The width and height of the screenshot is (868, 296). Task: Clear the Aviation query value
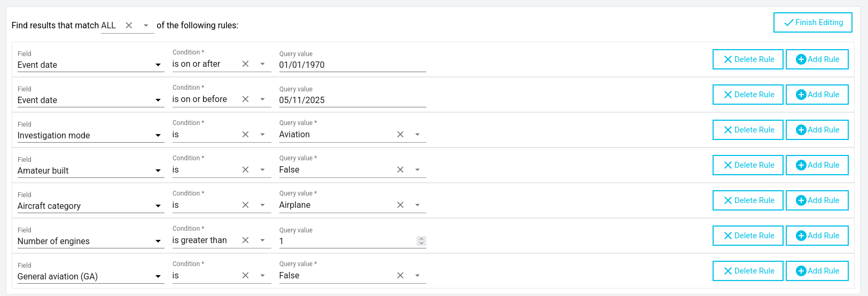[x=400, y=135]
